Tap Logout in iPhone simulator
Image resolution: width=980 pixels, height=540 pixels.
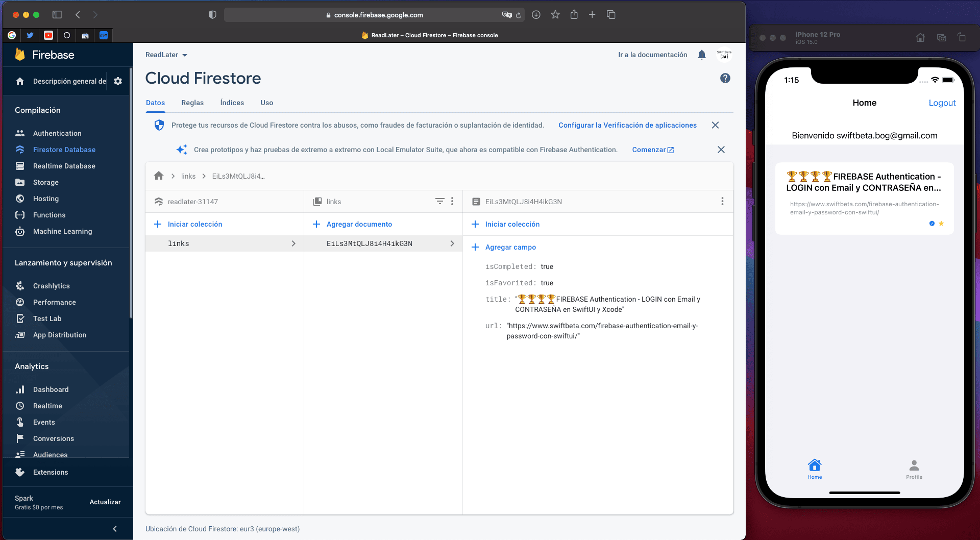[x=942, y=103]
